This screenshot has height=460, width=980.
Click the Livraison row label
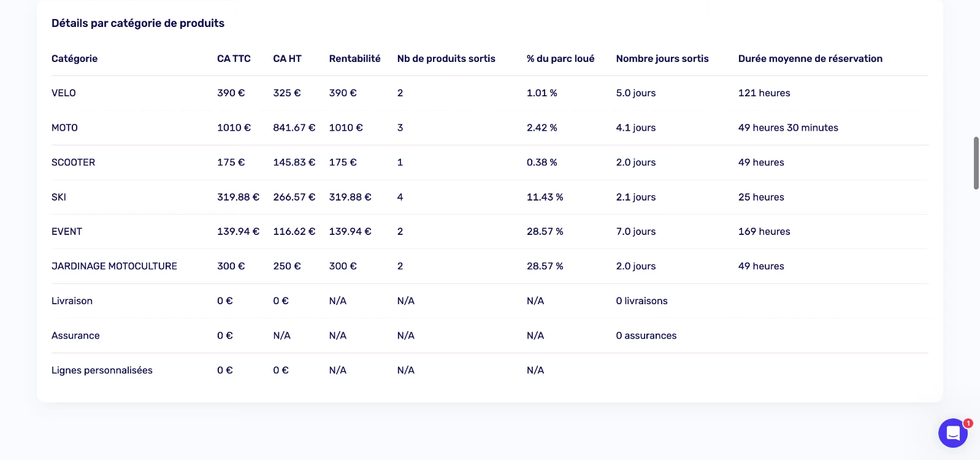pyautogui.click(x=72, y=301)
